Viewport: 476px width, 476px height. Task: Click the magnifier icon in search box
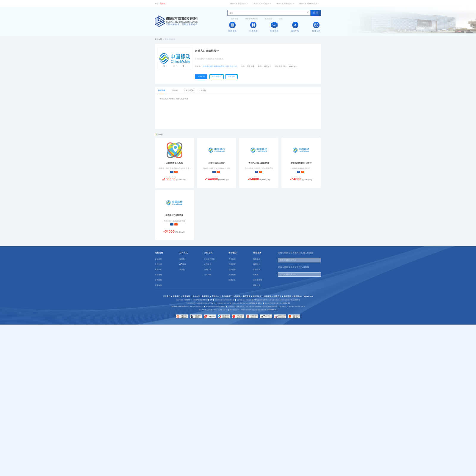308,13
